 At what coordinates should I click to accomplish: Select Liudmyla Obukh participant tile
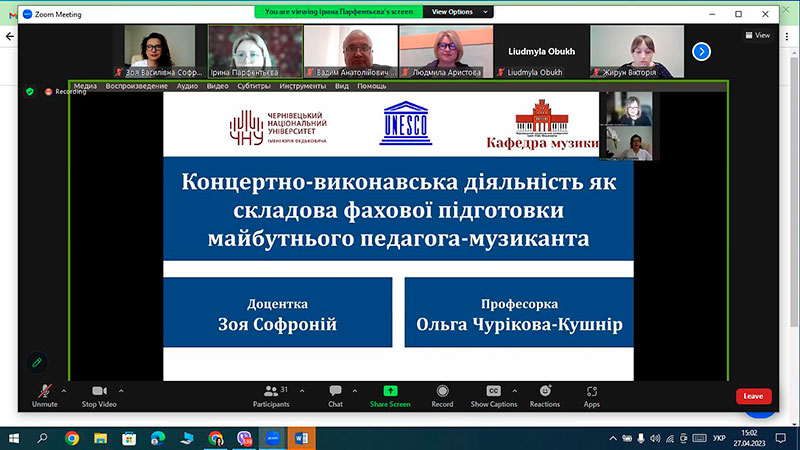click(541, 52)
